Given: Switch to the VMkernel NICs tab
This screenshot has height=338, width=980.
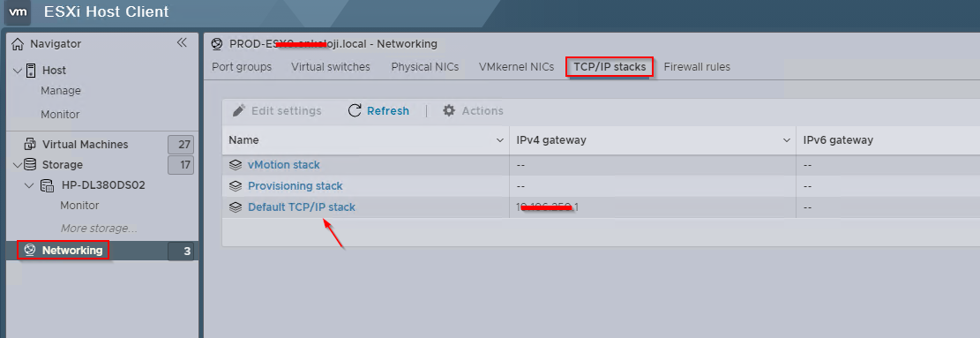Looking at the screenshot, I should (516, 67).
